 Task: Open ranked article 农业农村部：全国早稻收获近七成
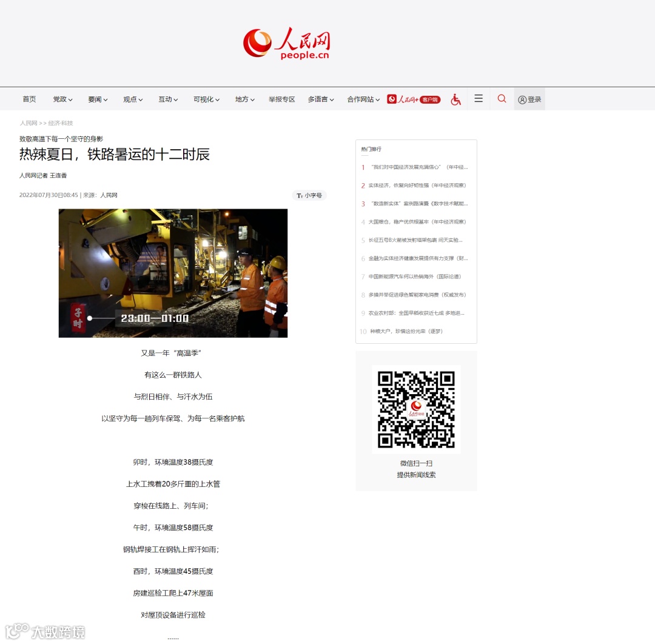click(x=416, y=314)
